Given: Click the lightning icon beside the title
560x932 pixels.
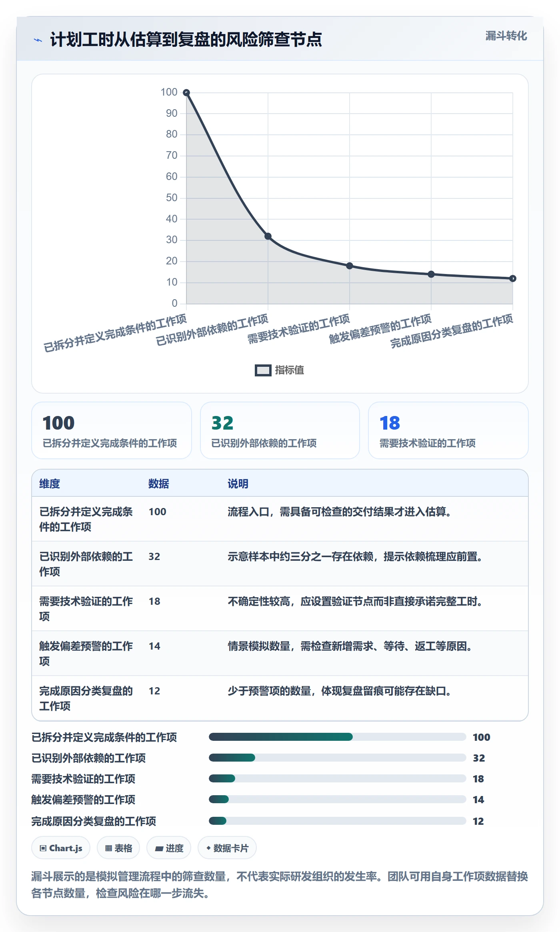Looking at the screenshot, I should [38, 40].
